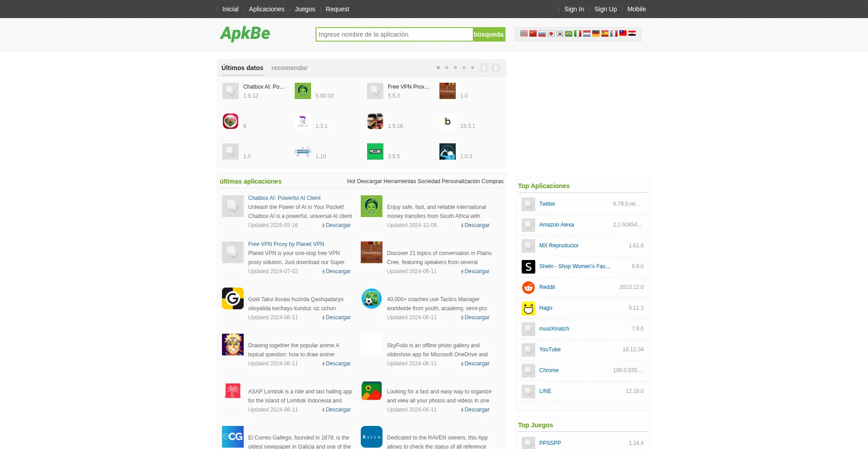Open the SheIn black S icon
This screenshot has height=449, width=868.
(528, 266)
